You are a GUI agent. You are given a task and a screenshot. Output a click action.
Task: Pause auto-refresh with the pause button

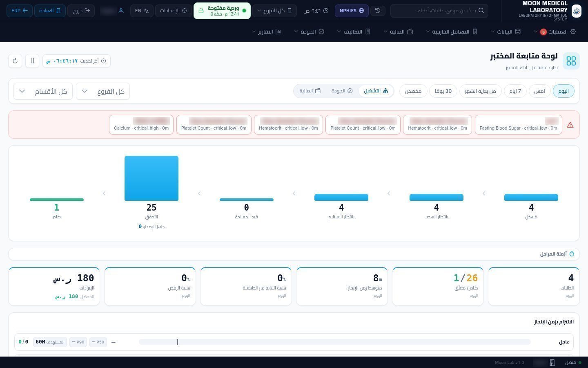pyautogui.click(x=32, y=61)
